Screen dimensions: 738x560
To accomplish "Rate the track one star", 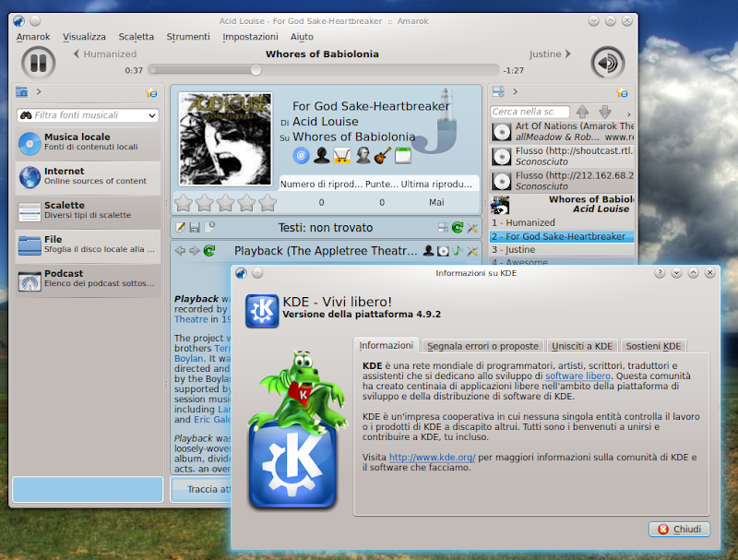I will click(x=184, y=203).
